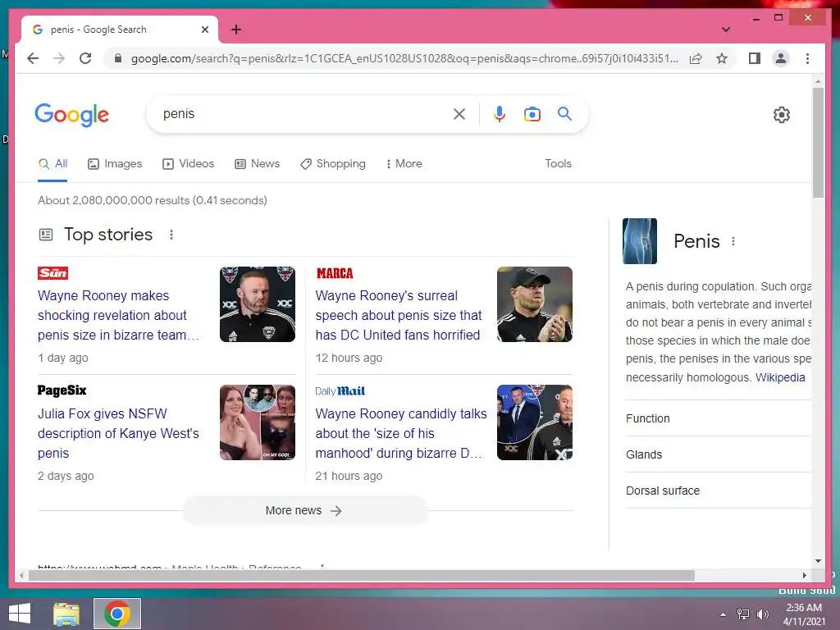Open PageSix Julia Fox article
The height and width of the screenshot is (630, 840).
[x=118, y=433]
